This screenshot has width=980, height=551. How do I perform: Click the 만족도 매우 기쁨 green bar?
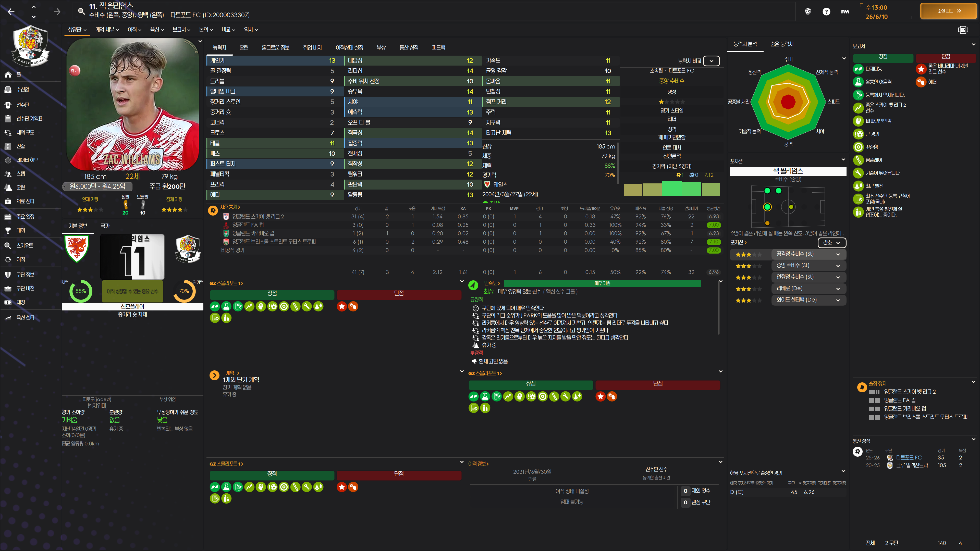[602, 283]
